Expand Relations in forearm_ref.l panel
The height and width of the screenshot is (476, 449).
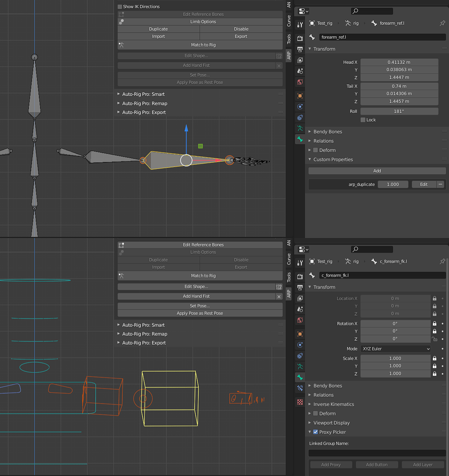coord(310,141)
